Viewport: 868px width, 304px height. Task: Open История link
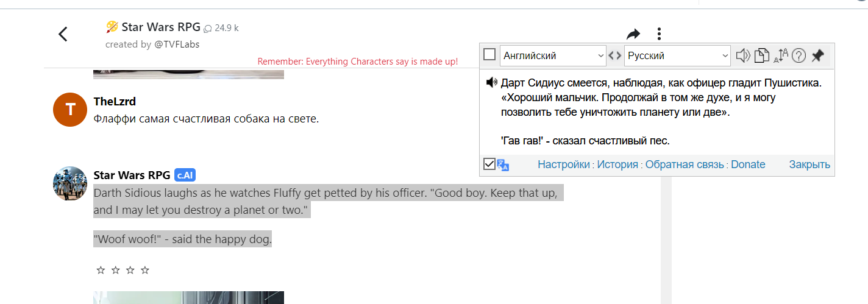tap(617, 164)
